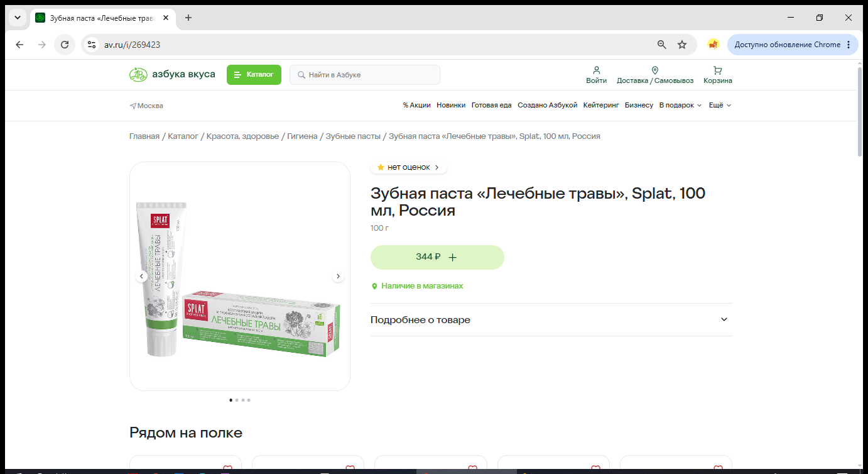Go to Красота, здоровье breadcrumb
The width and height of the screenshot is (868, 474).
(242, 136)
